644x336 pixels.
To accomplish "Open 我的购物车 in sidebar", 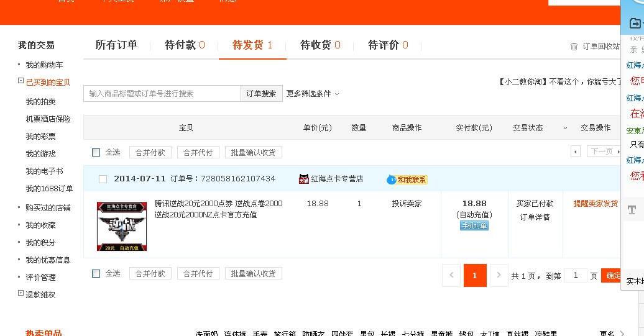I will point(44,65).
